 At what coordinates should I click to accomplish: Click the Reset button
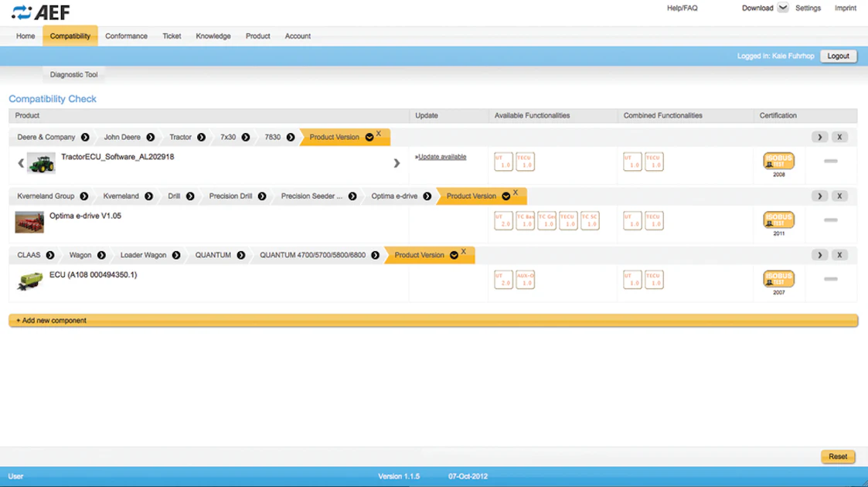(x=838, y=457)
